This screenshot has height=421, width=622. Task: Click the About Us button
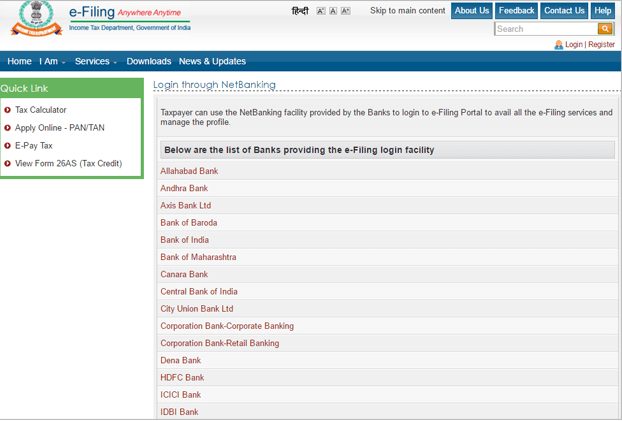pyautogui.click(x=472, y=11)
